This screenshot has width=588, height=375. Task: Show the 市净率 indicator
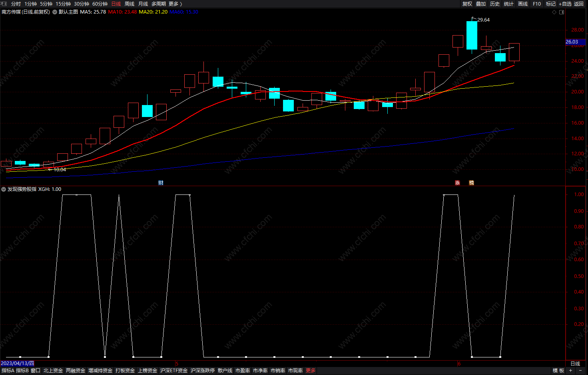coord(260,371)
